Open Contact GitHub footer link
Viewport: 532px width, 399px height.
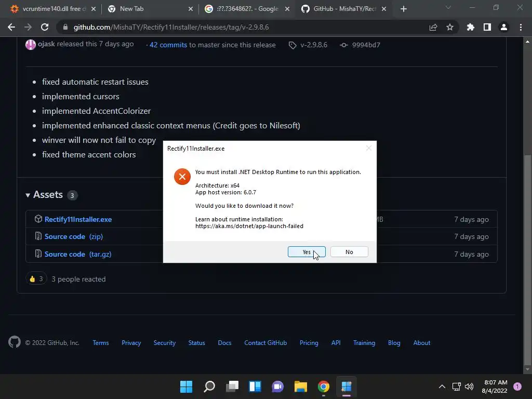coord(265,343)
